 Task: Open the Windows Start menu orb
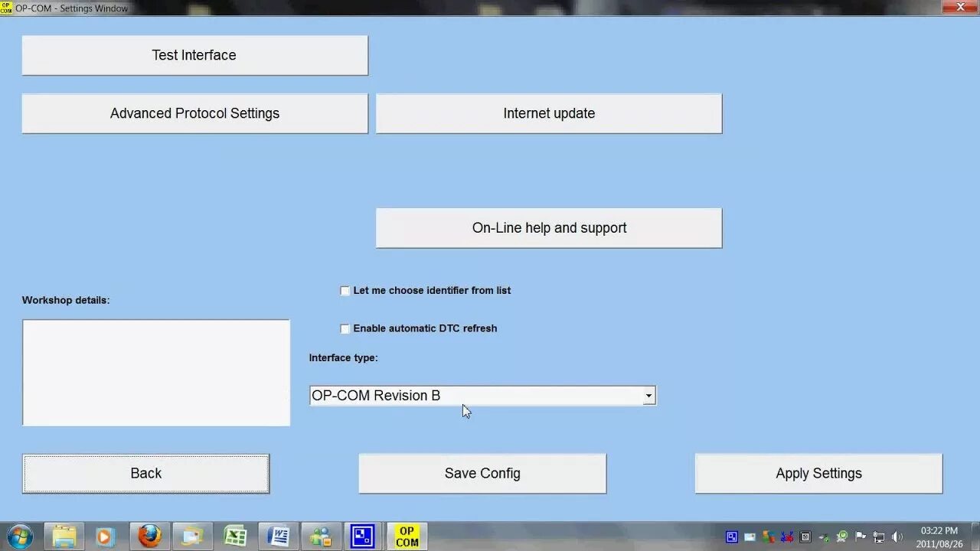[x=19, y=536]
